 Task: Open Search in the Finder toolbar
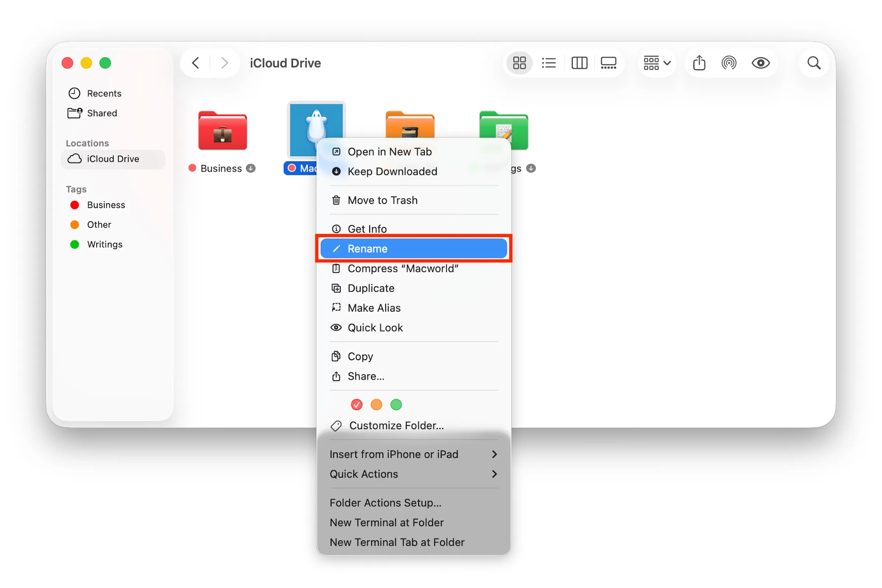814,62
